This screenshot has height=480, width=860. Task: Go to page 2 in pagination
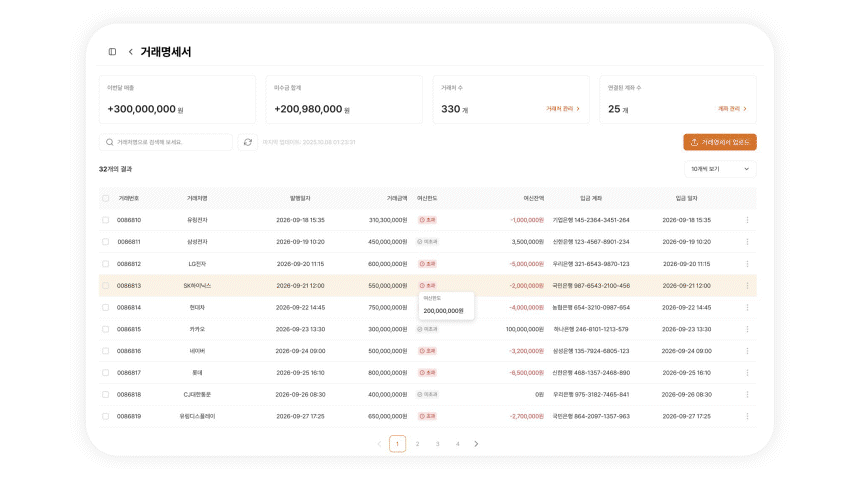click(417, 444)
